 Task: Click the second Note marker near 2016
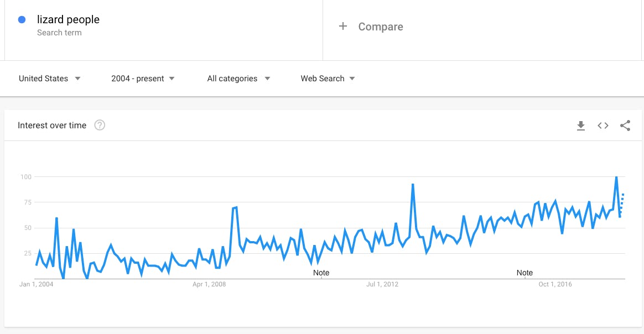(524, 273)
